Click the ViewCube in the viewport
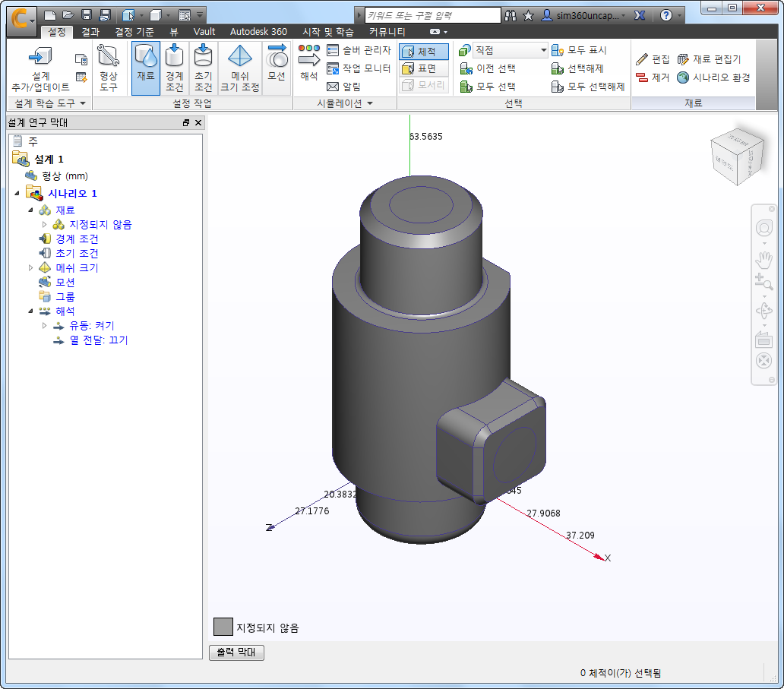Screen dimensions: 784x689 coord(737,156)
